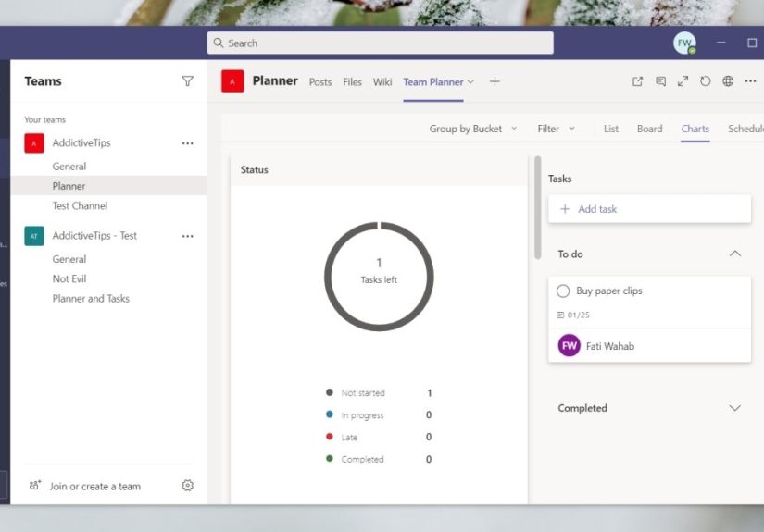
Task: Click the teal AT team avatar
Action: click(34, 236)
